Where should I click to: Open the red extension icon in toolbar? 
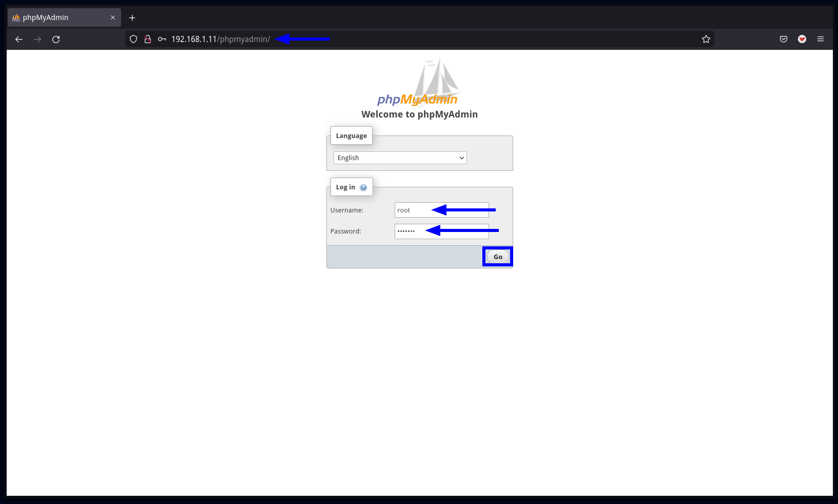click(802, 39)
